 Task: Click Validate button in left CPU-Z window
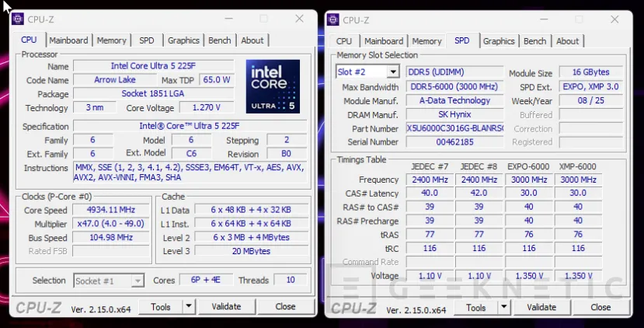(x=226, y=307)
